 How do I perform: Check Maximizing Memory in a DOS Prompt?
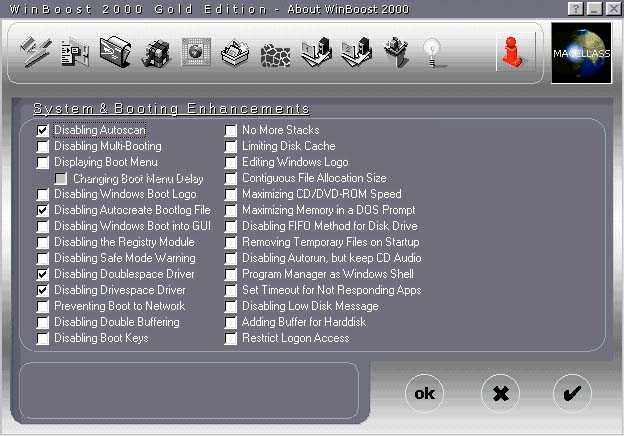[x=230, y=210]
